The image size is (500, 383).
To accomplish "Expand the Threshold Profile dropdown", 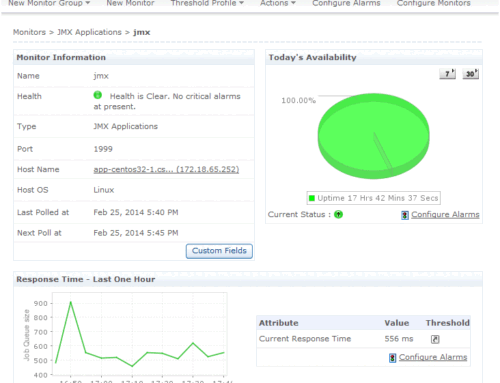I will click(207, 3).
